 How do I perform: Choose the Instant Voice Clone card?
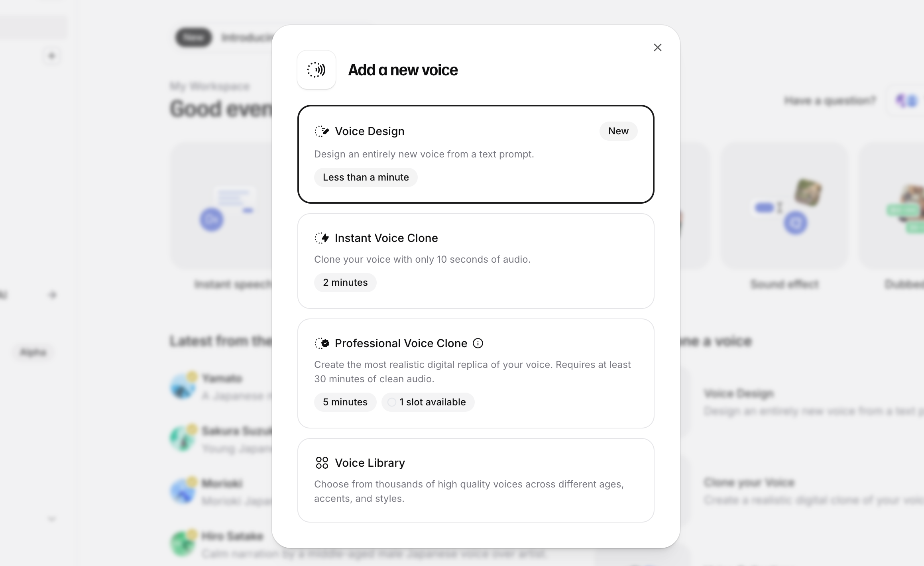tap(476, 261)
